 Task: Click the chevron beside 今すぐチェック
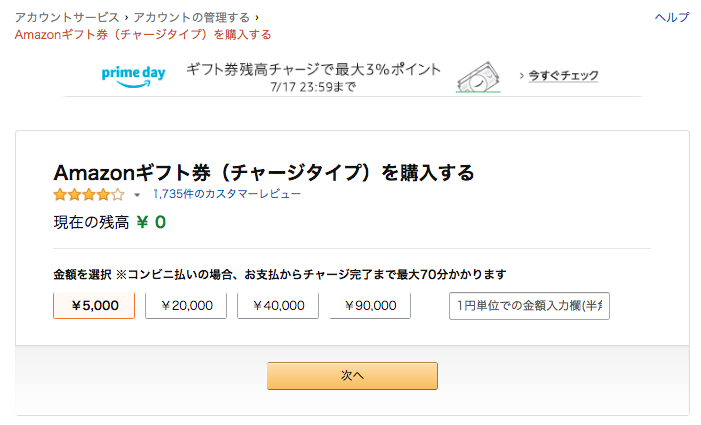521,76
